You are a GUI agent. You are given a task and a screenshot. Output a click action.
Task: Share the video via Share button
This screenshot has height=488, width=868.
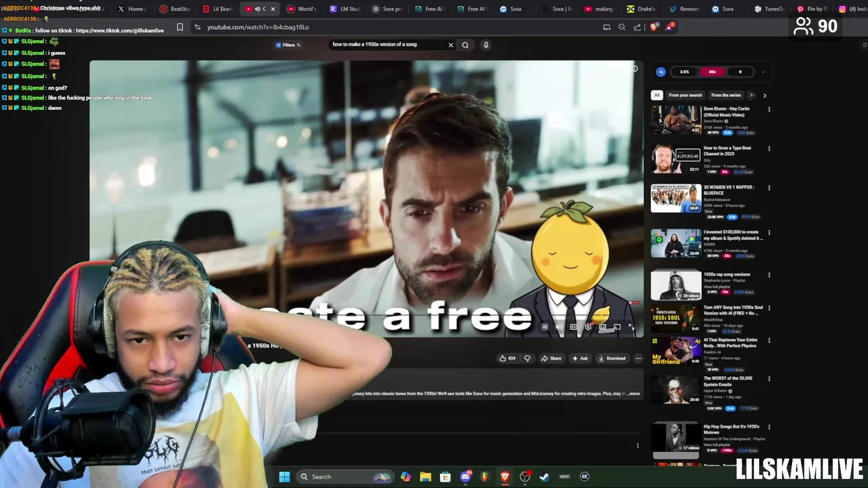click(x=551, y=358)
